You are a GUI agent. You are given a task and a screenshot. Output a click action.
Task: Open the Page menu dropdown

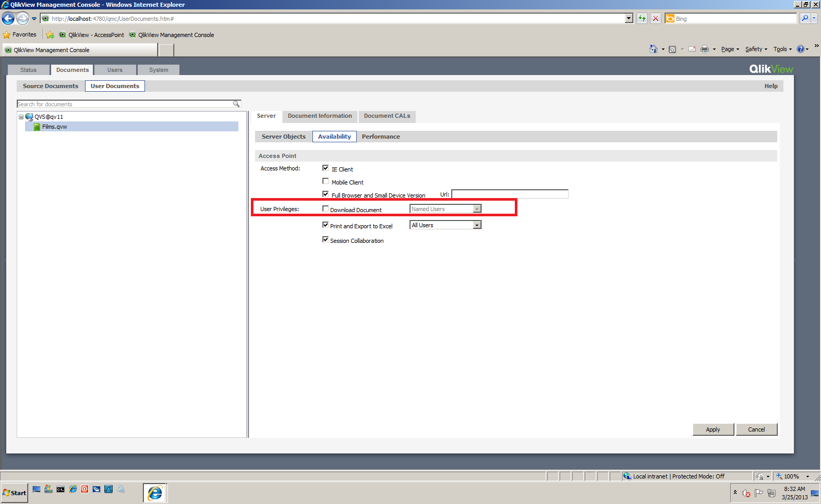(x=730, y=49)
